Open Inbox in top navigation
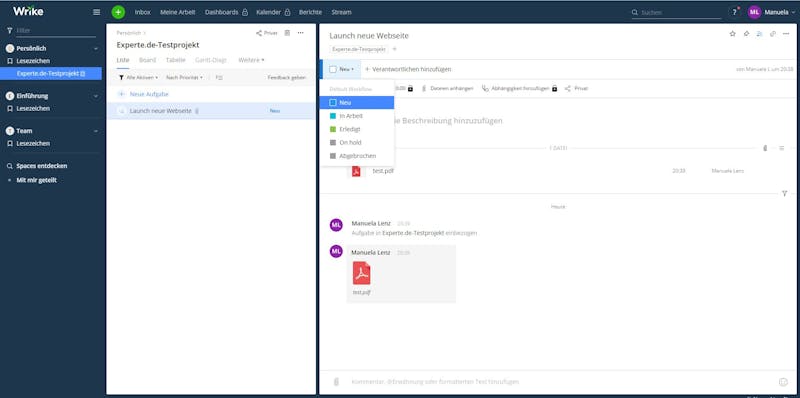 pos(142,12)
